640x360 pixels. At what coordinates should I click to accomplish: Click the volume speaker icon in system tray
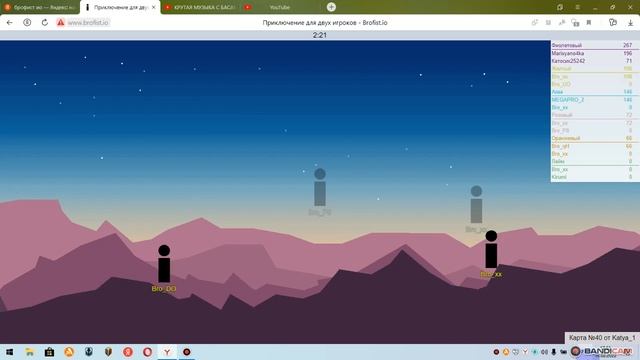[544, 352]
